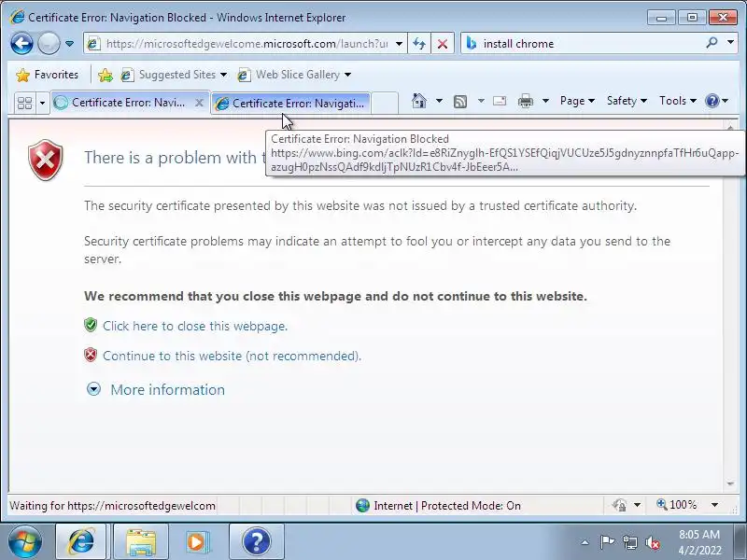Screen dimensions: 747x560
Task: Open the Quick Tabs grid icon
Action: click(24, 103)
